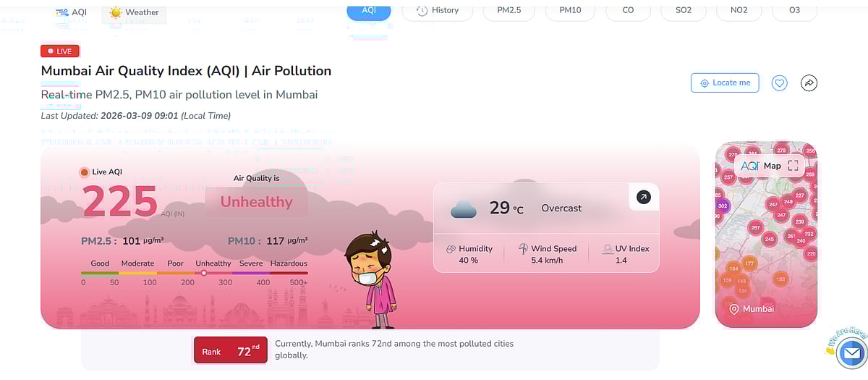Click the heart favorite icon
Viewport: 868px width, 380px height.
point(779,83)
